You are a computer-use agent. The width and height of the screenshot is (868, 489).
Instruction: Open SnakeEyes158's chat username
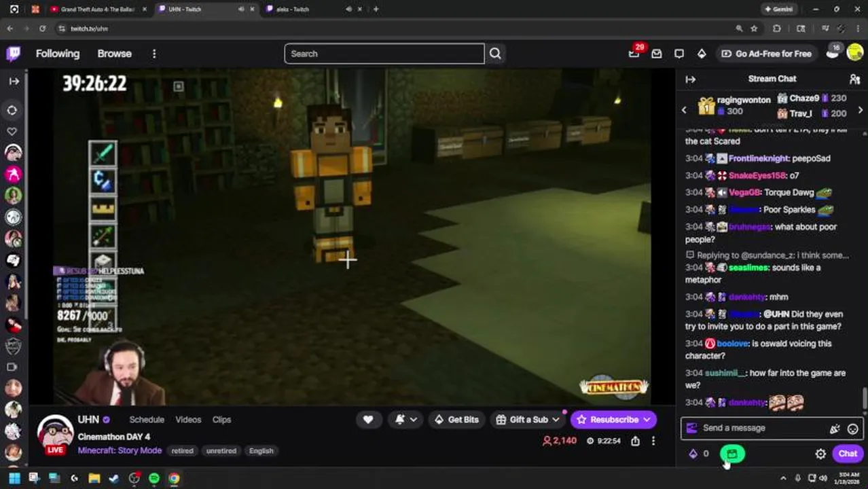[x=757, y=175]
